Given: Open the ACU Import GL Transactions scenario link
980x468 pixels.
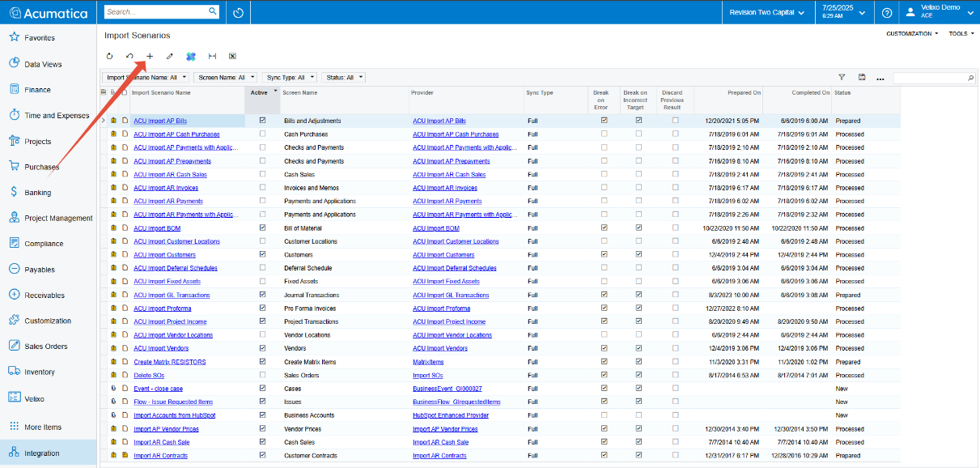Looking at the screenshot, I should coord(172,295).
